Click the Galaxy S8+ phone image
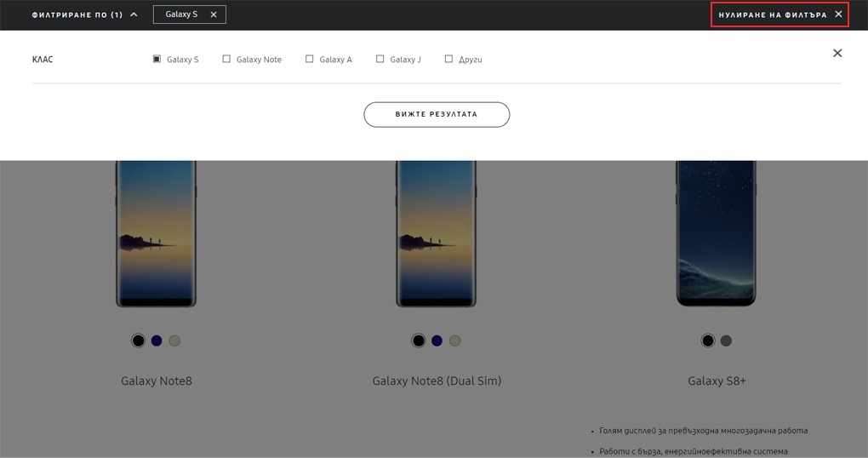 [717, 233]
